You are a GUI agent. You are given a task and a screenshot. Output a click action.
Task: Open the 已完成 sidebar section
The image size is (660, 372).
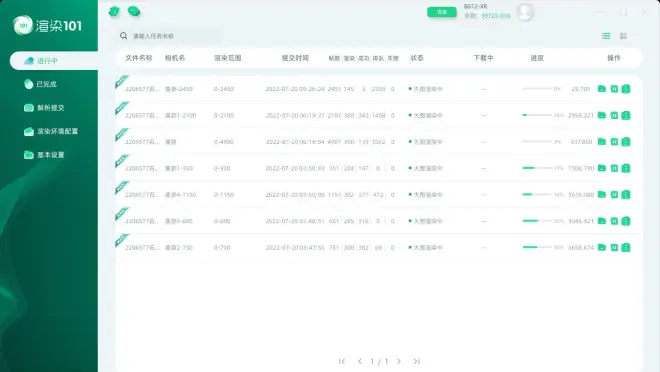pyautogui.click(x=40, y=84)
